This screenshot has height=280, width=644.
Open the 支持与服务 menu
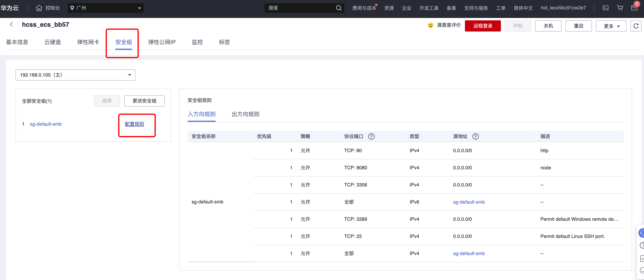(x=476, y=8)
